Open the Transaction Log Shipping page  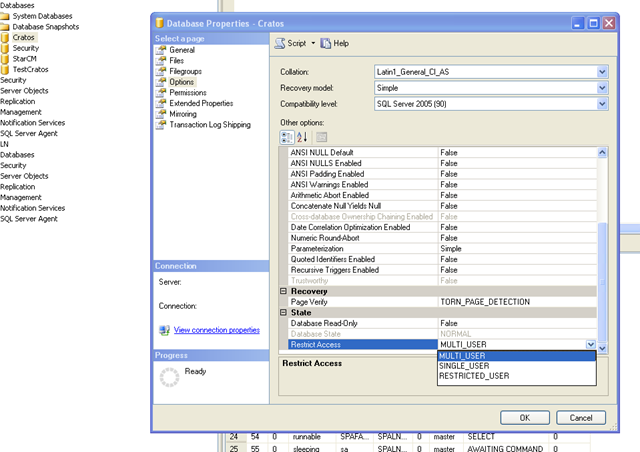[210, 125]
